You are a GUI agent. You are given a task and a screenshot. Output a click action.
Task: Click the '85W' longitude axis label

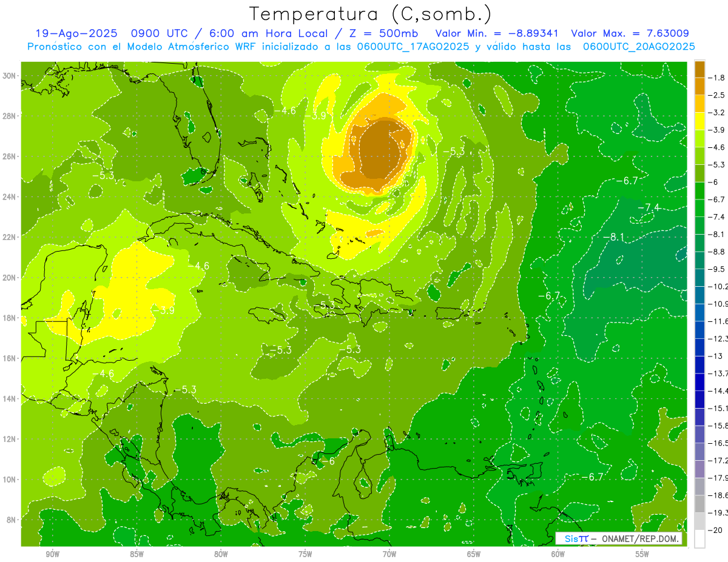[x=136, y=554]
